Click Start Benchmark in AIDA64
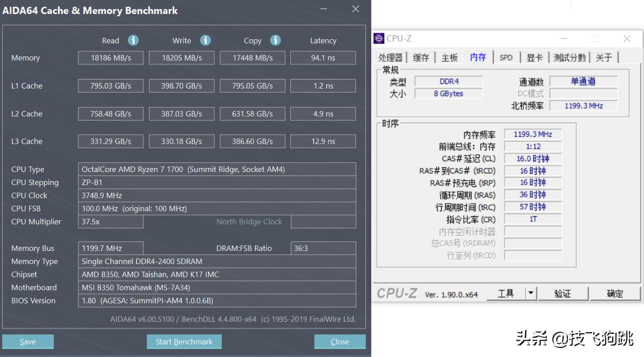 (184, 341)
